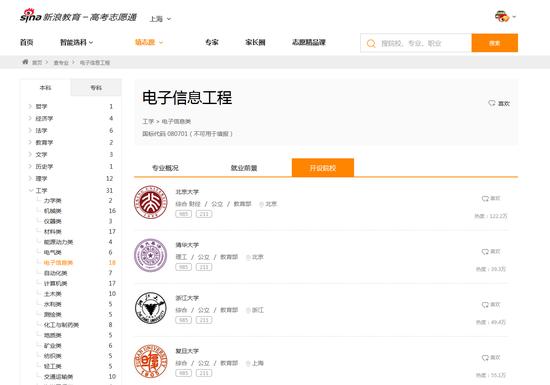Image resolution: width=550 pixels, height=385 pixels.
Task: Click the orange 搜索 button
Action: 495,43
